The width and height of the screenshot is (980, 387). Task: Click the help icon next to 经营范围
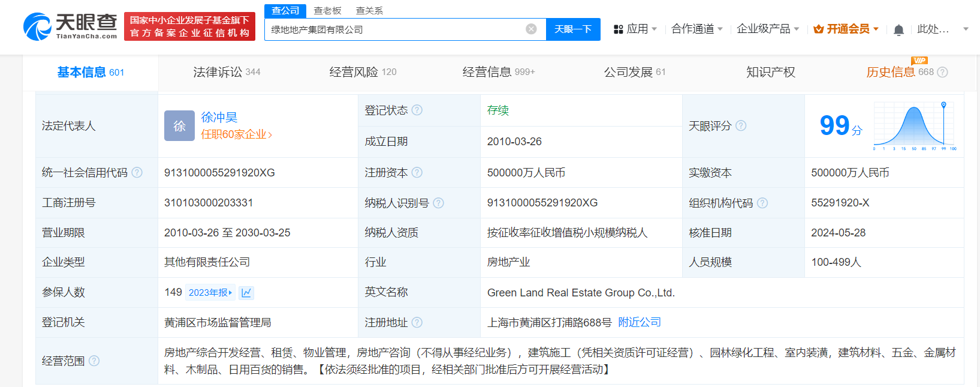click(94, 361)
